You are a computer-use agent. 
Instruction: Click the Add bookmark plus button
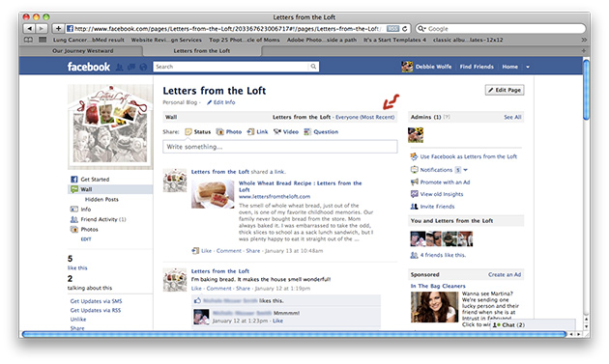click(x=58, y=28)
